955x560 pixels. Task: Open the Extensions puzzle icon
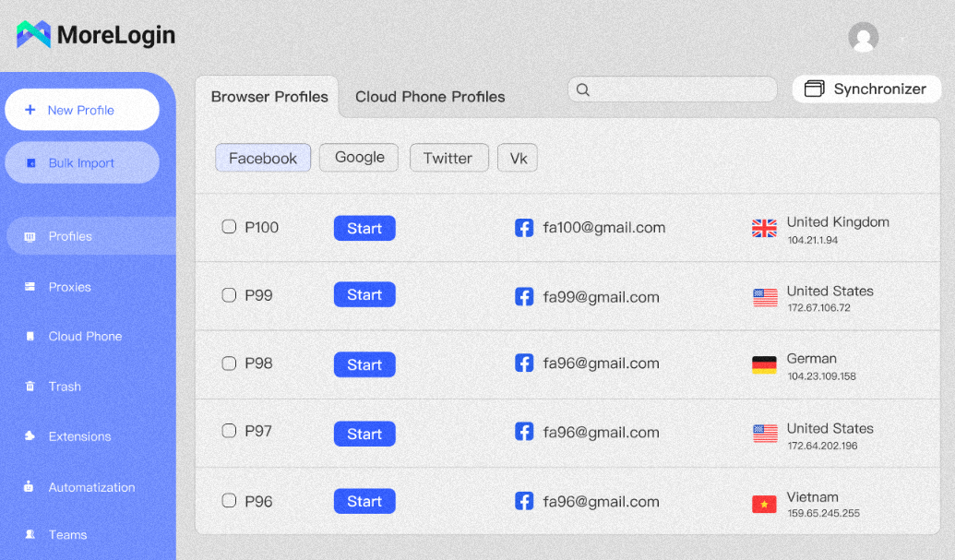pyautogui.click(x=30, y=436)
